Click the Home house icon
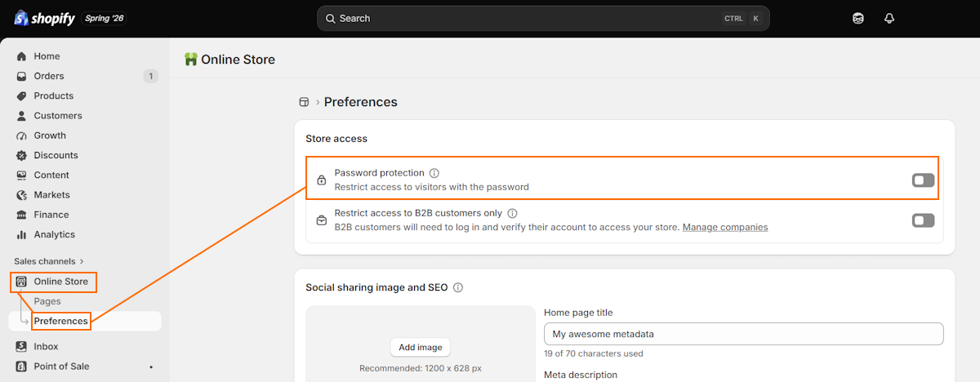Viewport: 980px width, 382px height. [22, 56]
